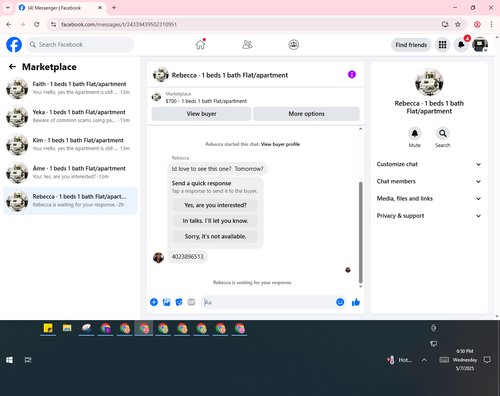Click the $700 listing thumbnail in chat header
The height and width of the screenshot is (396, 500).
pos(156,97)
